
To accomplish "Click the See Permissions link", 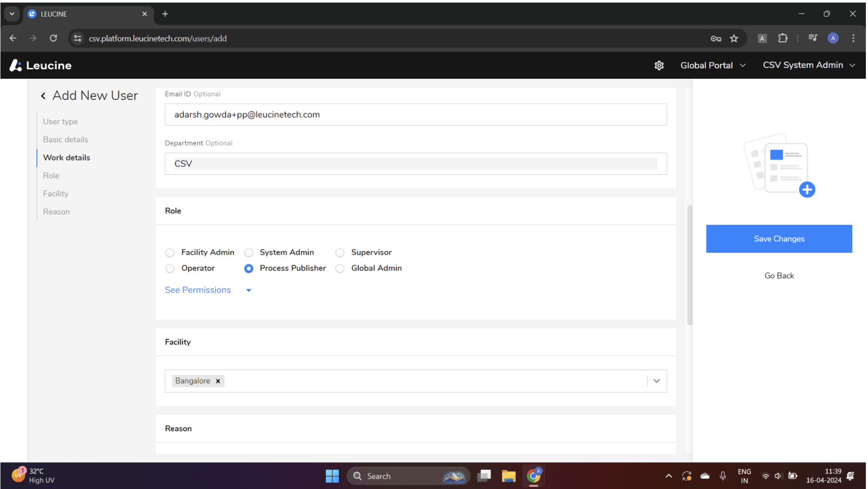I will pyautogui.click(x=198, y=290).
